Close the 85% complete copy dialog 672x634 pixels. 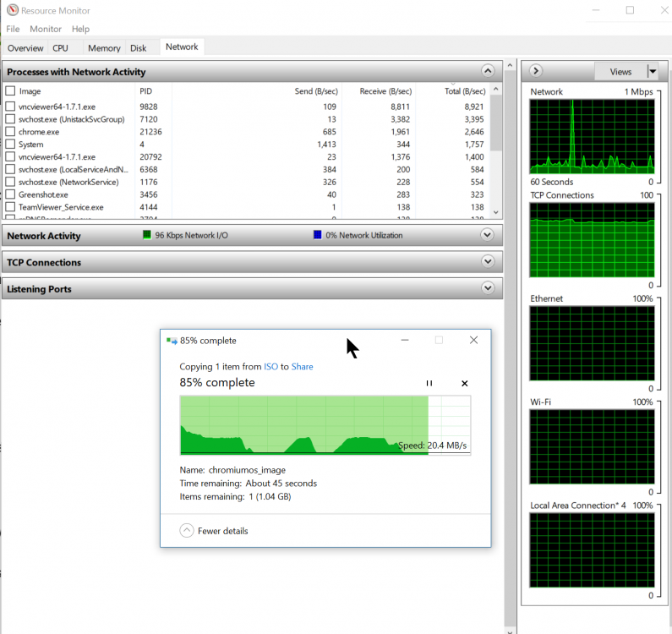pyautogui.click(x=473, y=340)
